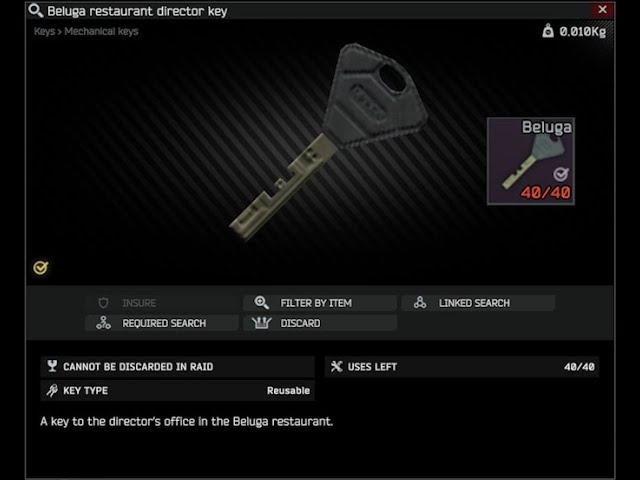Select the Beluga key inventory thumbnail

(x=531, y=161)
